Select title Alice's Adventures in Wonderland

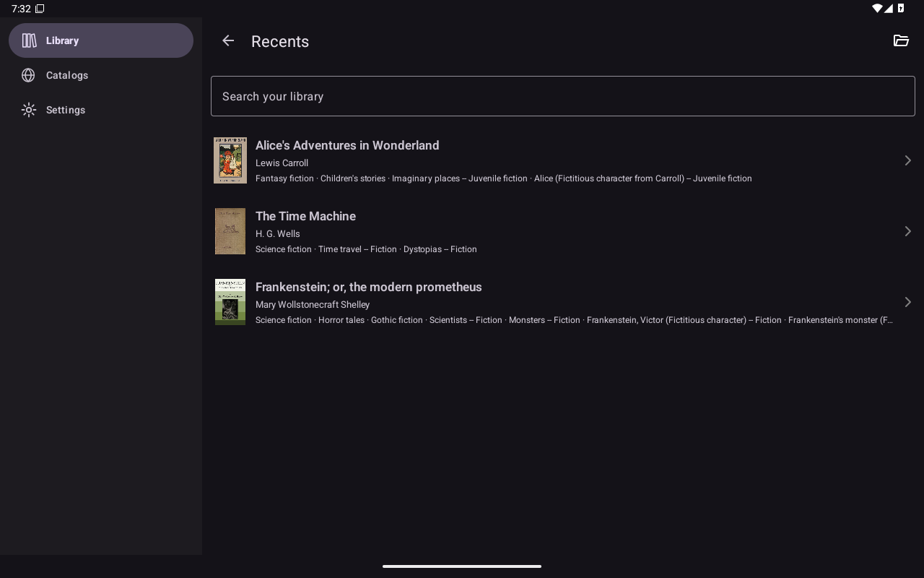347,145
